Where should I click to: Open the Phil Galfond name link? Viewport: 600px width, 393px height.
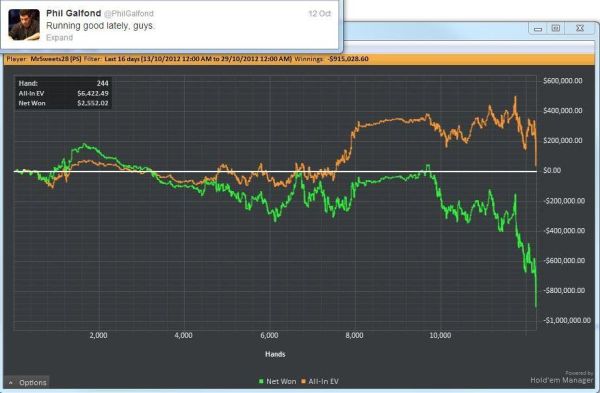tap(73, 13)
